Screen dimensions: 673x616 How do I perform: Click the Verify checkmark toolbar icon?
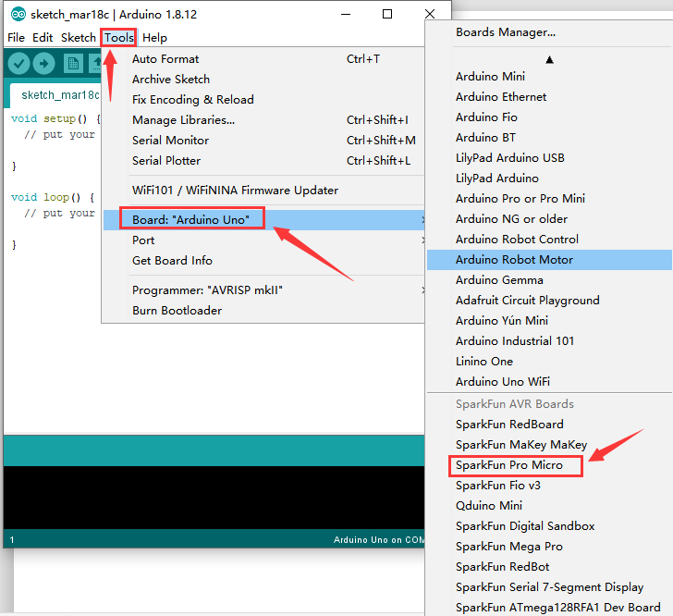pyautogui.click(x=18, y=64)
